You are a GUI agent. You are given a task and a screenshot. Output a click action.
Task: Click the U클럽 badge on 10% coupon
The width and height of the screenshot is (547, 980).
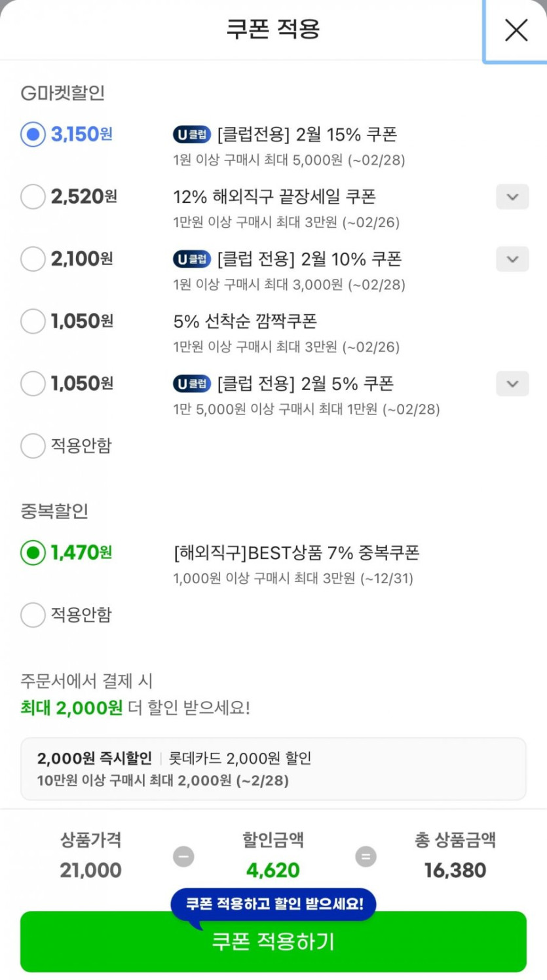[x=192, y=259]
